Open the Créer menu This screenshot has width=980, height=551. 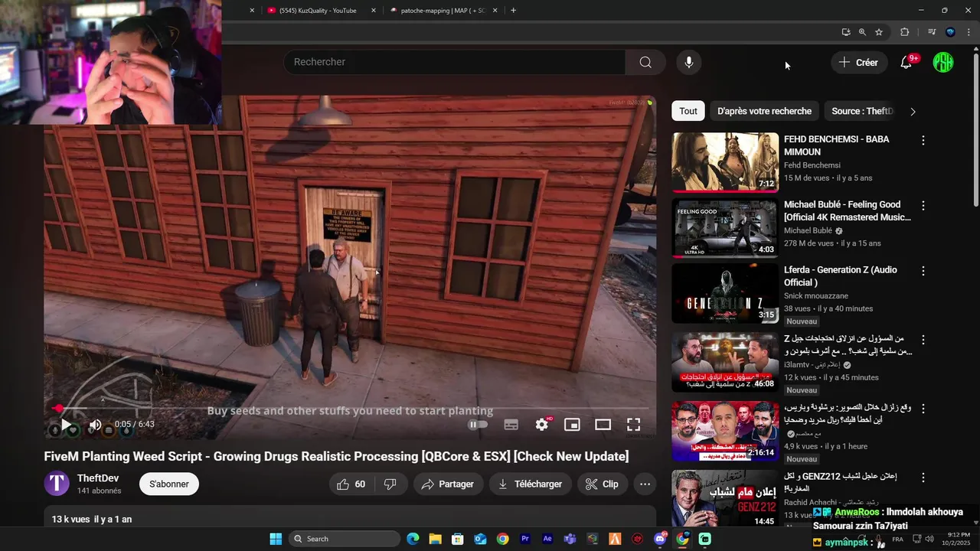click(x=859, y=63)
